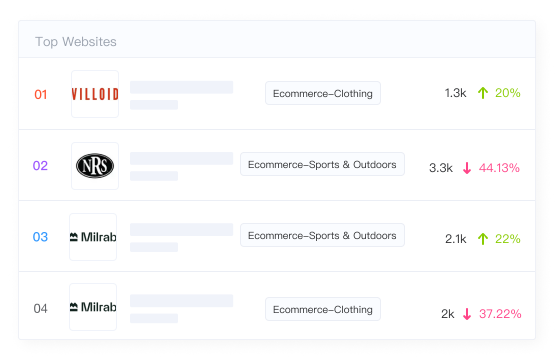This screenshot has height=360, width=560.
Task: Select Ecommerce-Sports & Outdoors tag in row 02
Action: pos(322,164)
